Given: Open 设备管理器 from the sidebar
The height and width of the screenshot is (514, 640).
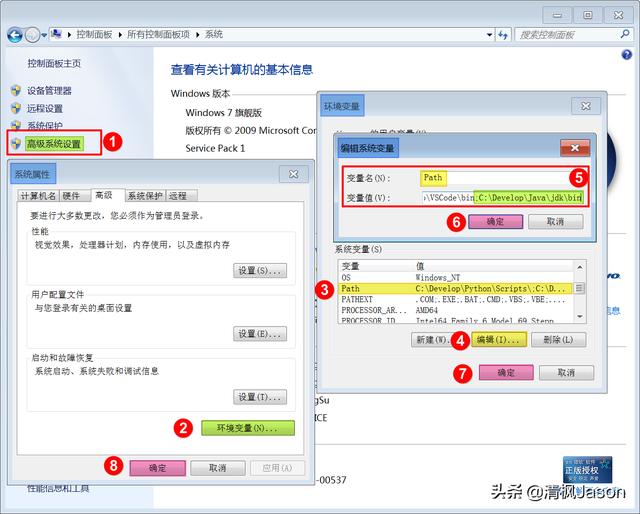Looking at the screenshot, I should [x=49, y=91].
